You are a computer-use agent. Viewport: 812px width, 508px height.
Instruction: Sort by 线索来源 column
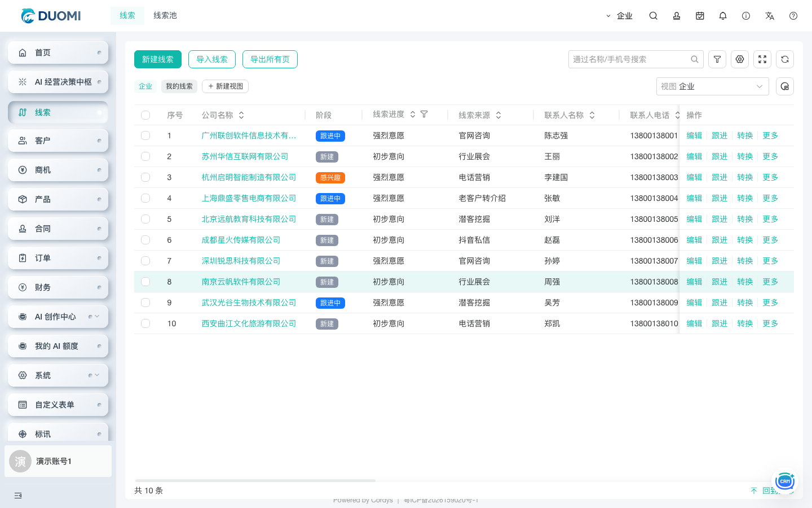[x=498, y=115]
